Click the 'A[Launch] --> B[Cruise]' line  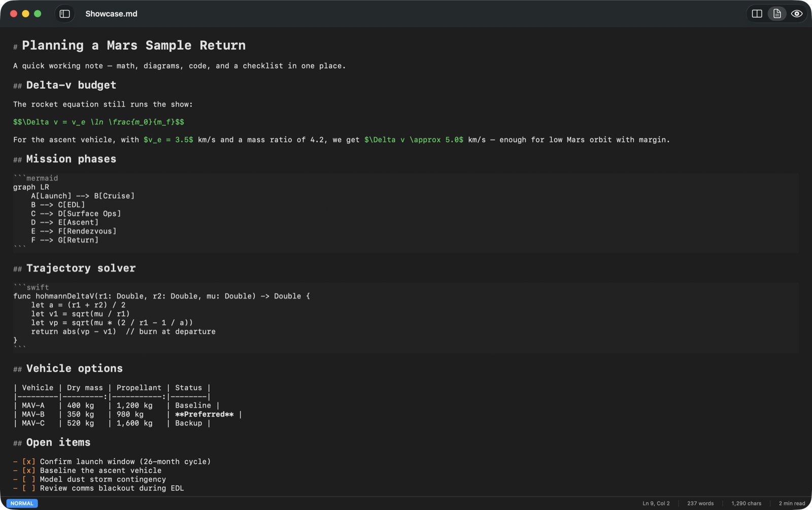83,196
